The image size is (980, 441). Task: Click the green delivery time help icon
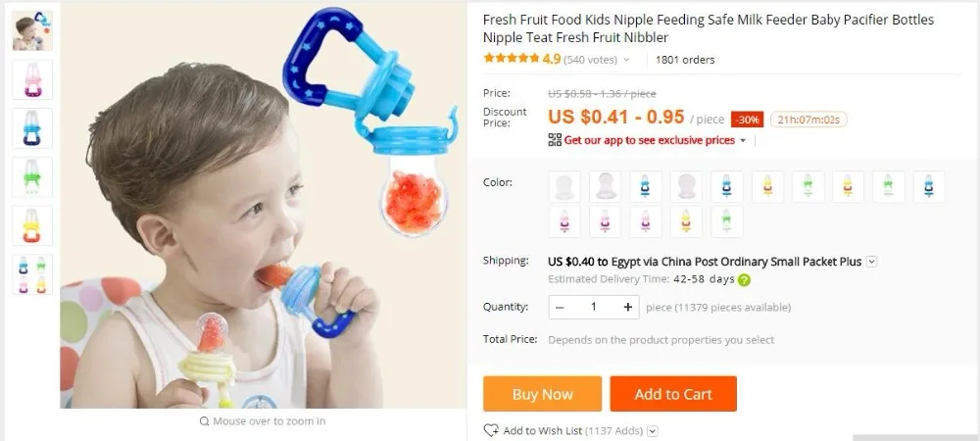coord(744,280)
